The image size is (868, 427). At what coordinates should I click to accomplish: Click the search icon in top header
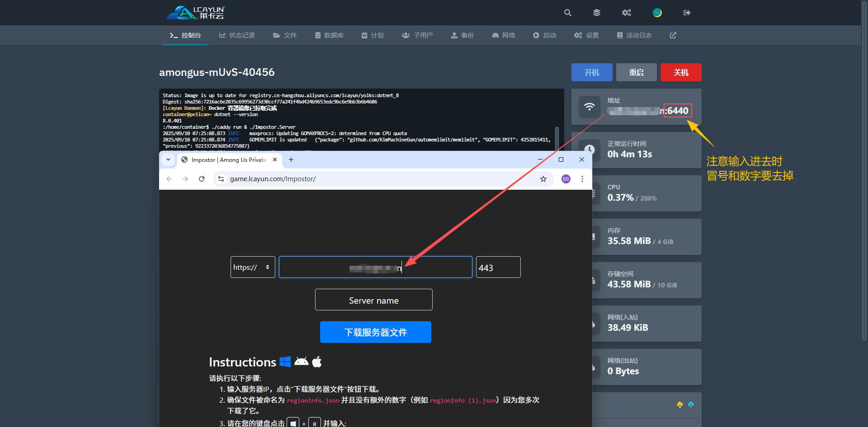pos(568,13)
